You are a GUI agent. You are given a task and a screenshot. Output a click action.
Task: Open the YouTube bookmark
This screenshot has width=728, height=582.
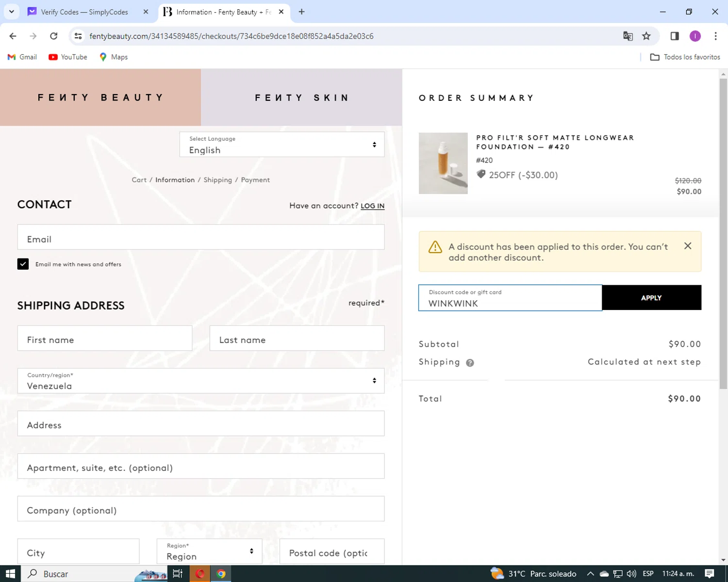click(x=68, y=57)
